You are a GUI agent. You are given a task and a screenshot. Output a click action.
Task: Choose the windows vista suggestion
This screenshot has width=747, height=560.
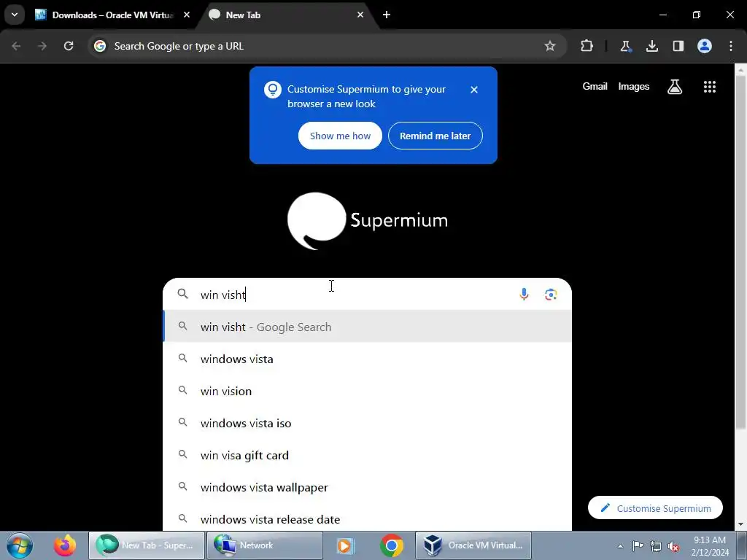(x=368, y=359)
